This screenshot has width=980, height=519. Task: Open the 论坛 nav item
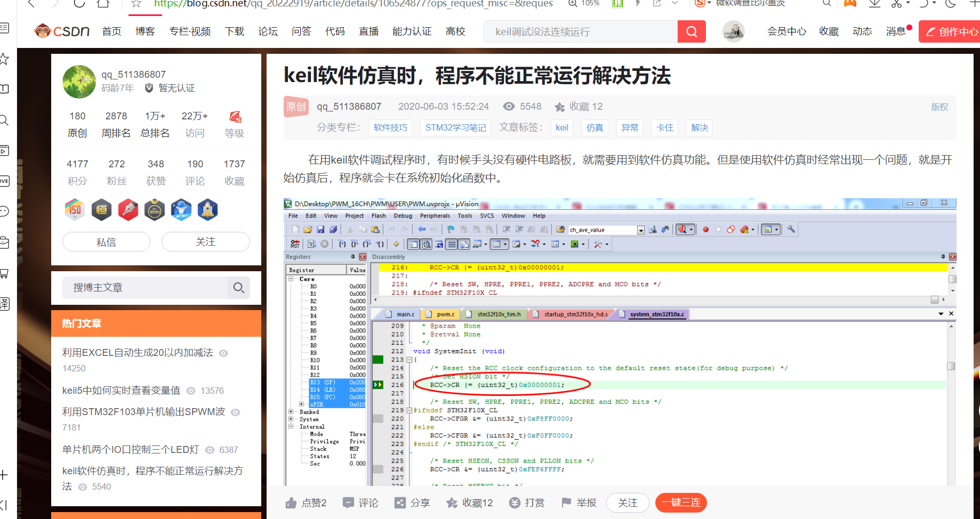pos(268,31)
